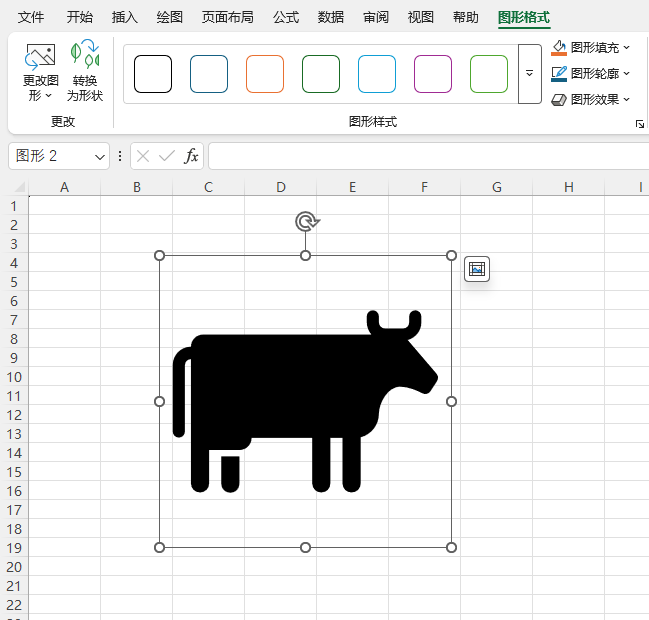Click the right-middle sizing handle of graphic
Screen dimensions: 649x620
[452, 401]
